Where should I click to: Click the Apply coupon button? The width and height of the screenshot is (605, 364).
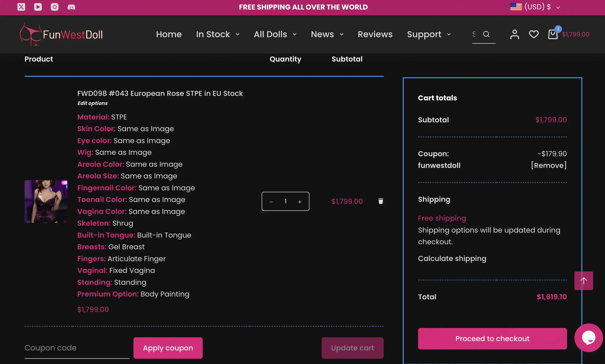168,348
